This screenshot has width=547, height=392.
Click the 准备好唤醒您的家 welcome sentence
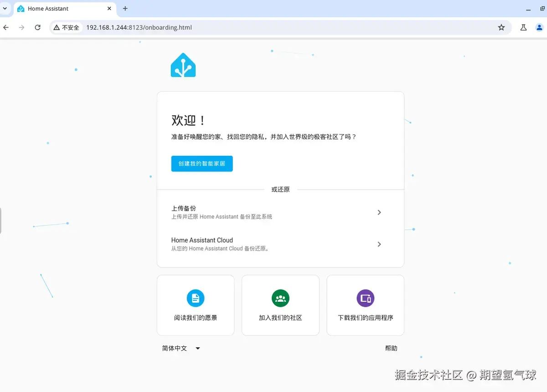pos(263,137)
